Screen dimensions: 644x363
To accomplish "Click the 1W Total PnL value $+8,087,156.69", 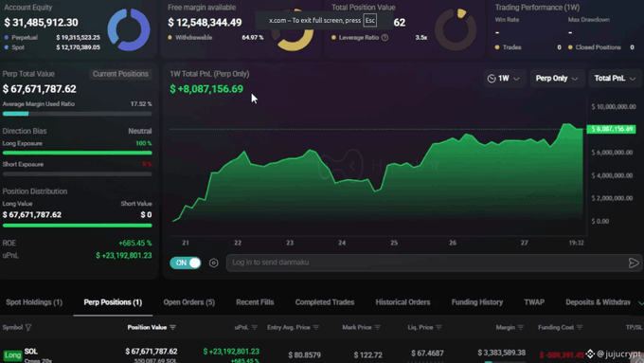I will [x=206, y=89].
